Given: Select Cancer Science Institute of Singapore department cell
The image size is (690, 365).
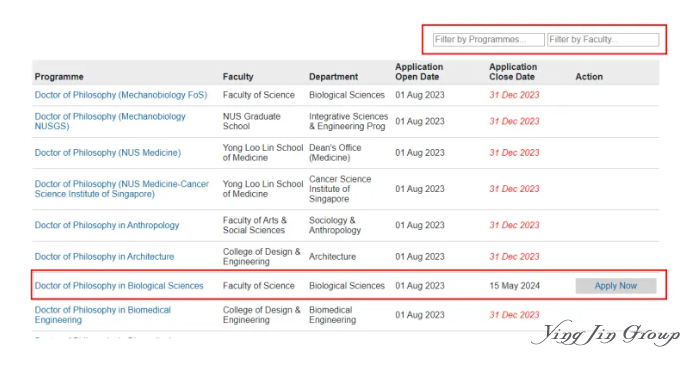Looking at the screenshot, I should pos(340,189).
